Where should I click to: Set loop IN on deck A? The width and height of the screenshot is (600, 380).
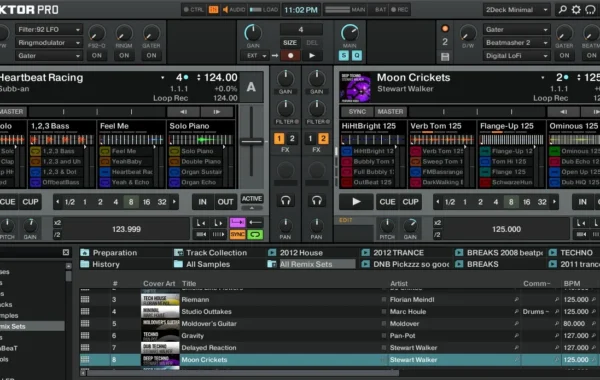point(202,202)
